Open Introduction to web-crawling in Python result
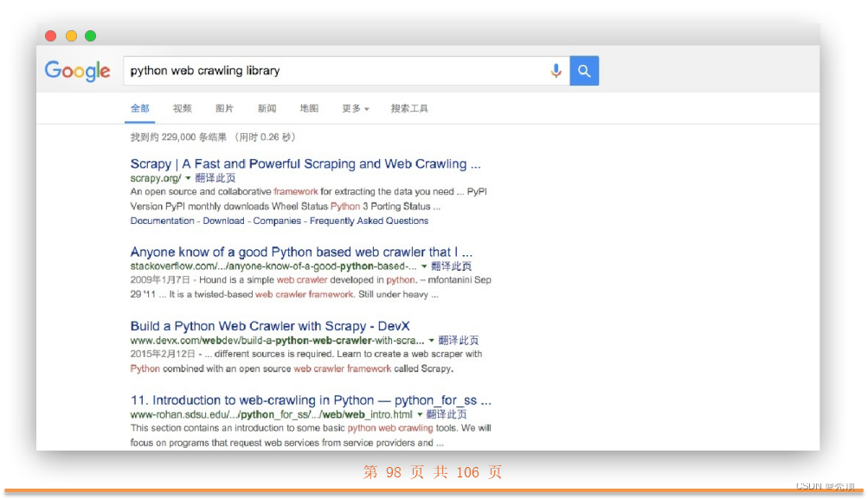The width and height of the screenshot is (868, 499). [311, 400]
